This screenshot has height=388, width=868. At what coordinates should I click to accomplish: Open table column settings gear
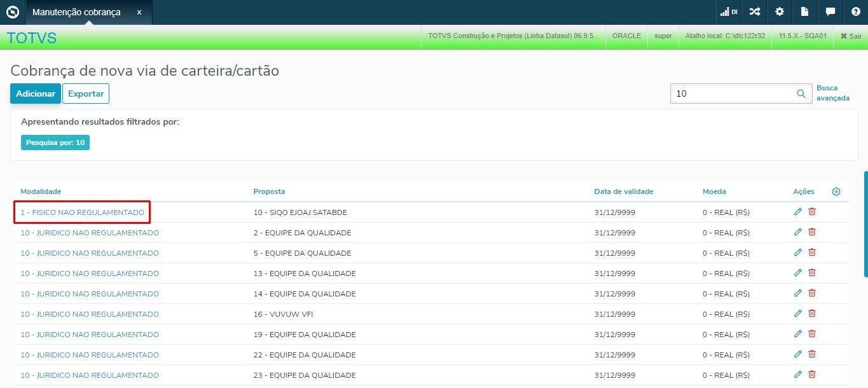point(836,191)
